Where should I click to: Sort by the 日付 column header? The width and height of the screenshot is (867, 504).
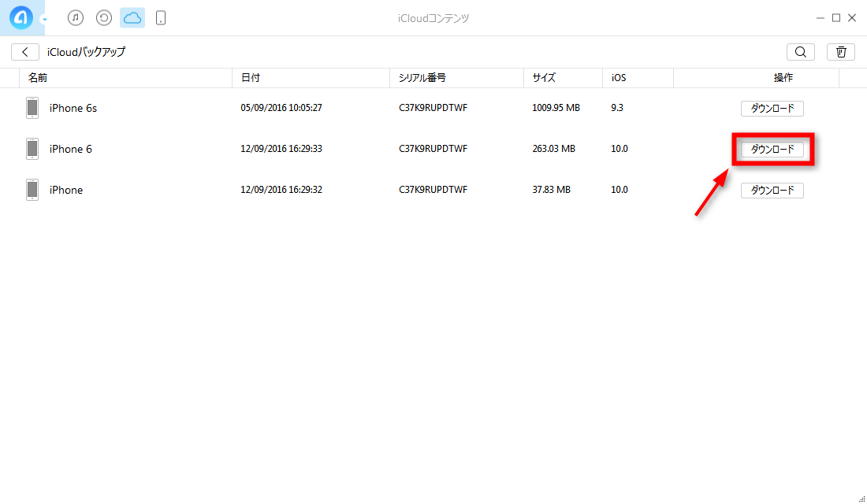click(x=311, y=78)
